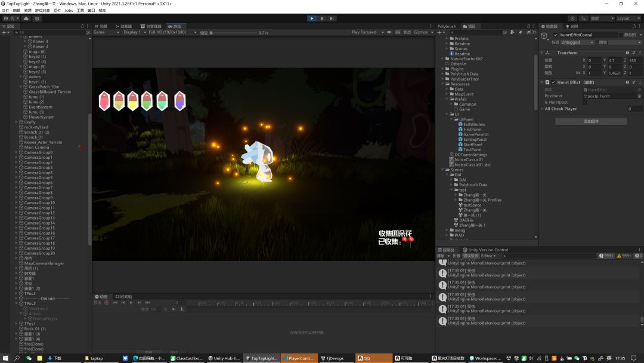Open the Jobs menu
The image size is (644, 363).
click(x=69, y=10)
